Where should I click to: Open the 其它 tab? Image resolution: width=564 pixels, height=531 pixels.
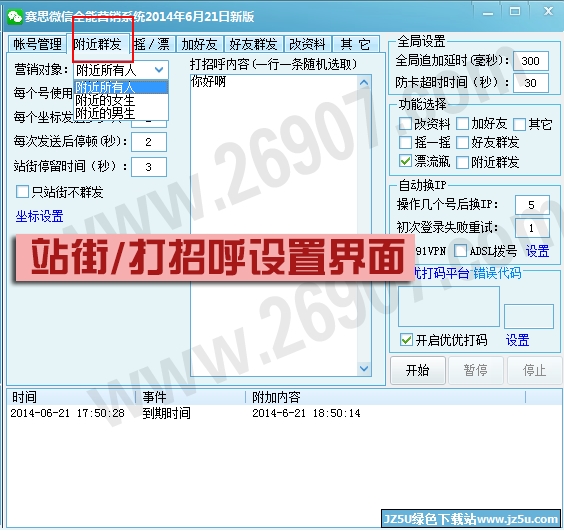[x=355, y=44]
